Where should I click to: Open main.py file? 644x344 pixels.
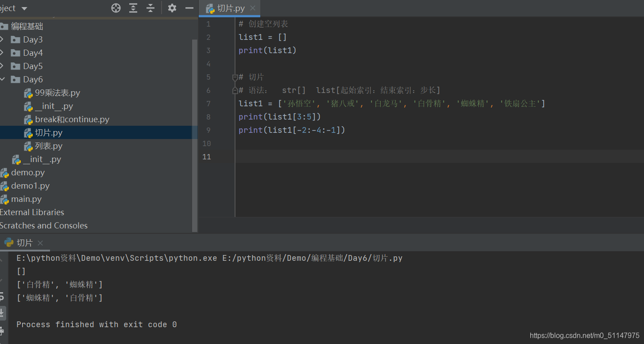pyautogui.click(x=27, y=199)
